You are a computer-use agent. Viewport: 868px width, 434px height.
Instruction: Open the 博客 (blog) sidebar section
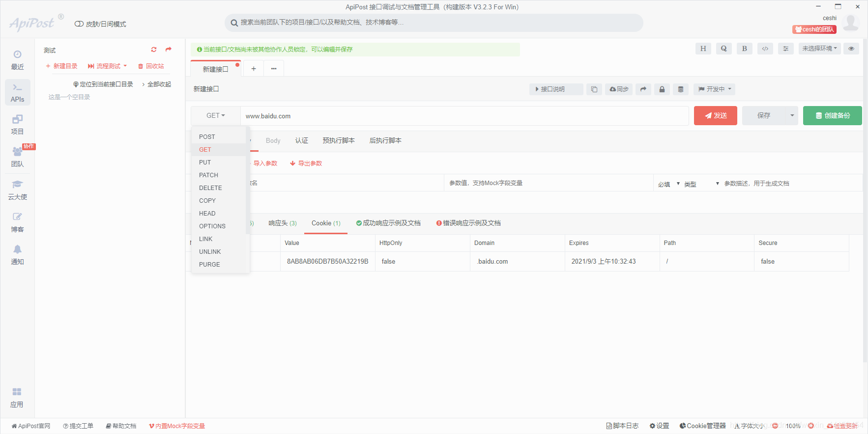coord(17,222)
